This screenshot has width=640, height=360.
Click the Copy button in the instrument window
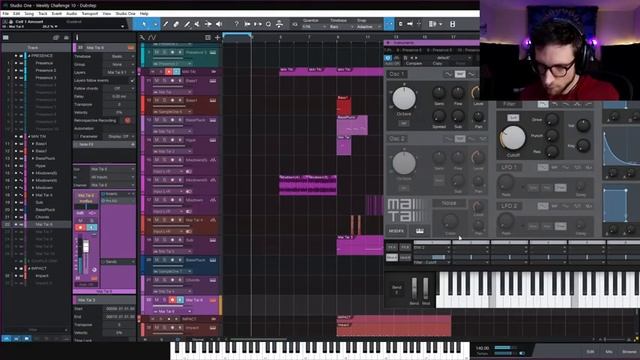[x=437, y=64]
